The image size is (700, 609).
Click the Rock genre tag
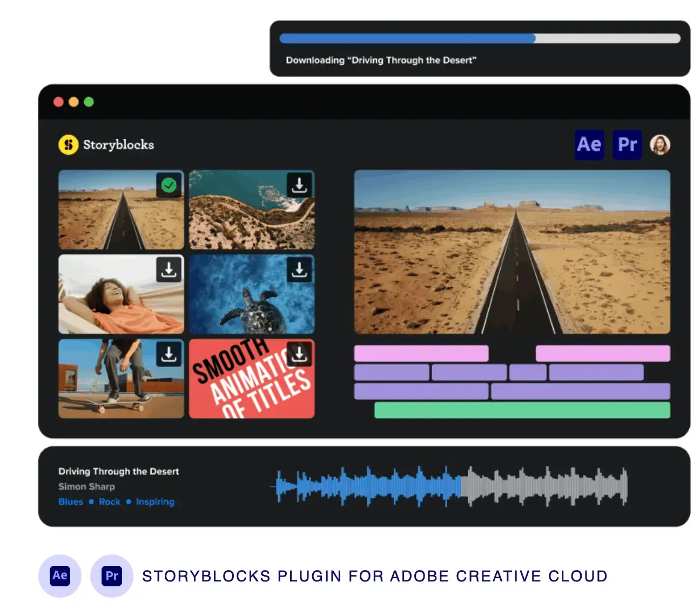pyautogui.click(x=110, y=502)
